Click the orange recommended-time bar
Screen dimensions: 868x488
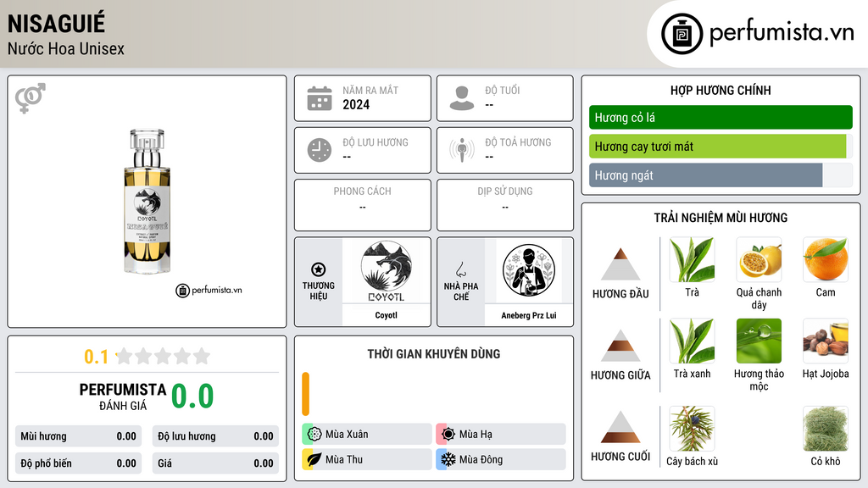(x=305, y=394)
